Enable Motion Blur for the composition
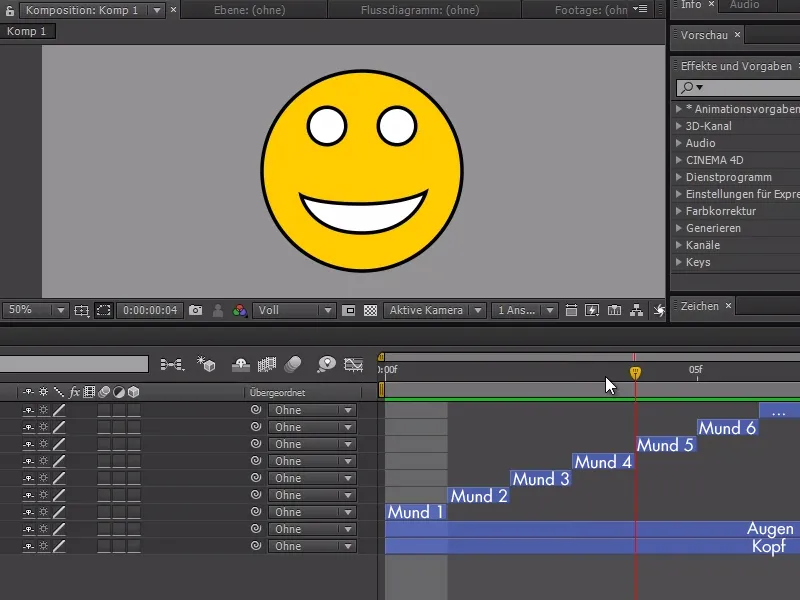The image size is (800, 600). point(293,365)
